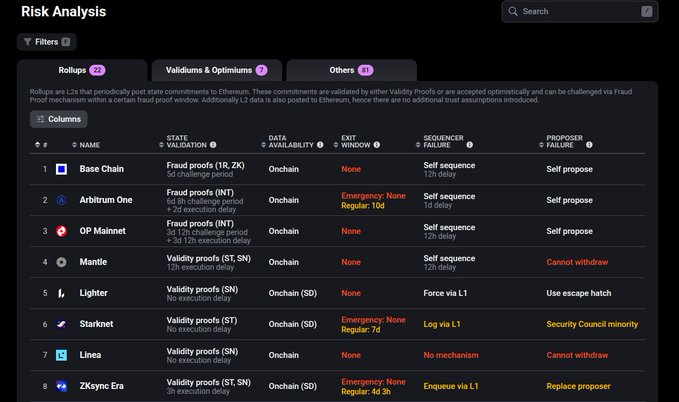The image size is (679, 402).
Task: Click the Starknet logo icon
Action: [x=61, y=324]
